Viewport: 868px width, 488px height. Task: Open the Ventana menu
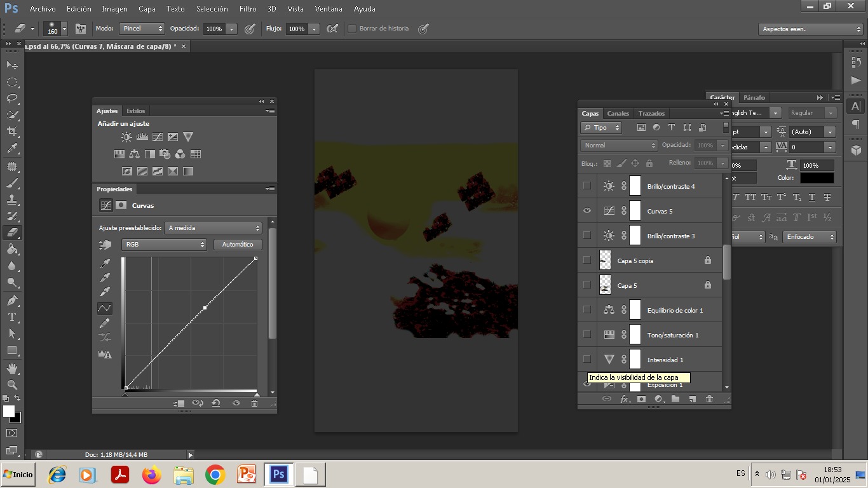[329, 9]
